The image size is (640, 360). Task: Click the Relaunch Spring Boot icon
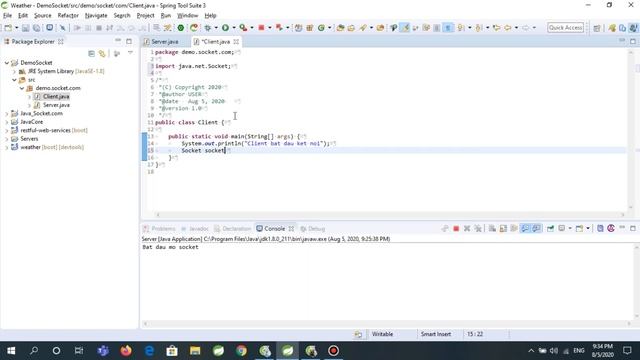point(194,28)
